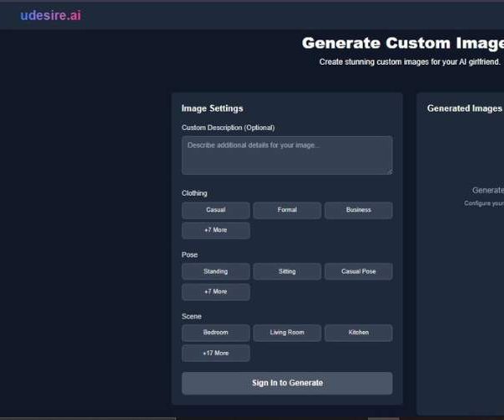The height and width of the screenshot is (420, 504).
Task: Focus the Custom Description text box
Action: 286,155
